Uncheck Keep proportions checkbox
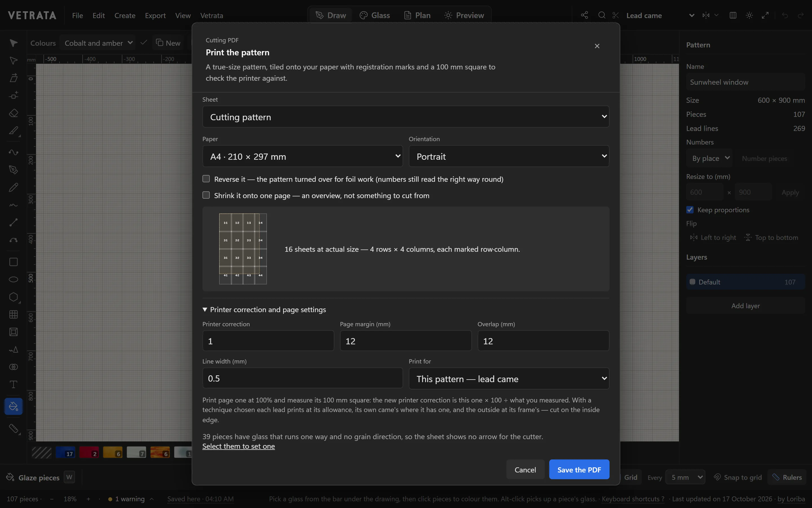Screen dimensions: 812x508 click(x=690, y=210)
